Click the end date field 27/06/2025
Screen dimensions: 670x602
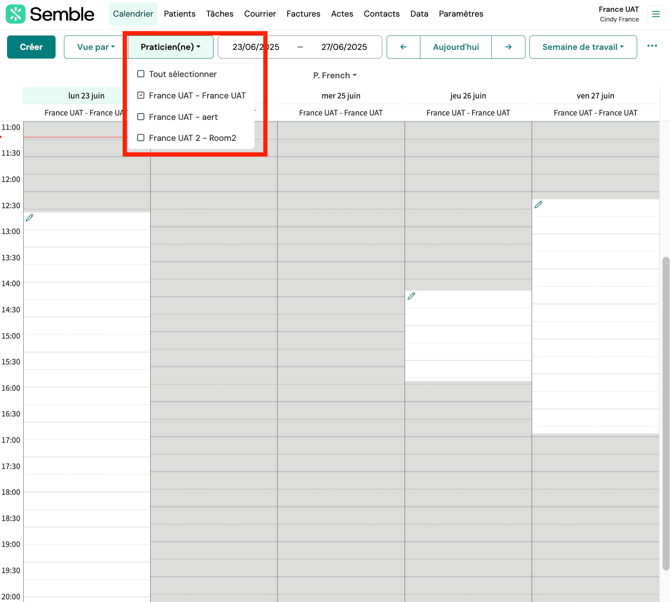coord(343,47)
